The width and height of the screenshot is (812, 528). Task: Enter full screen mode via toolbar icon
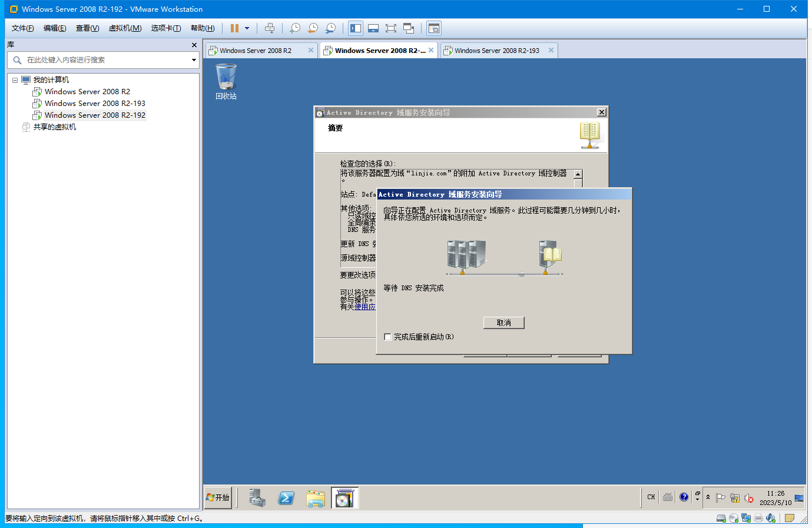(391, 28)
